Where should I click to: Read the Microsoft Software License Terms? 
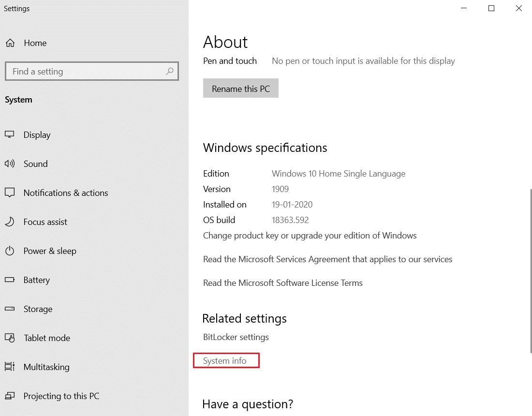pos(282,283)
